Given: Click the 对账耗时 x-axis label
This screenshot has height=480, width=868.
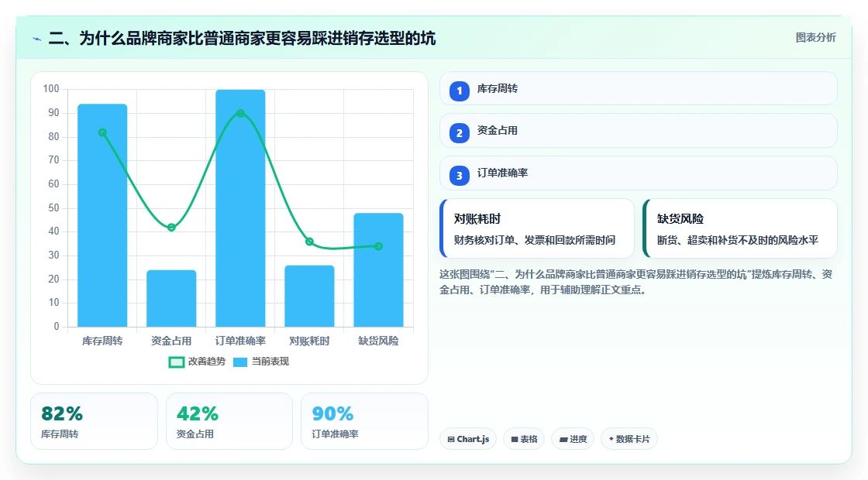Looking at the screenshot, I should (309, 341).
